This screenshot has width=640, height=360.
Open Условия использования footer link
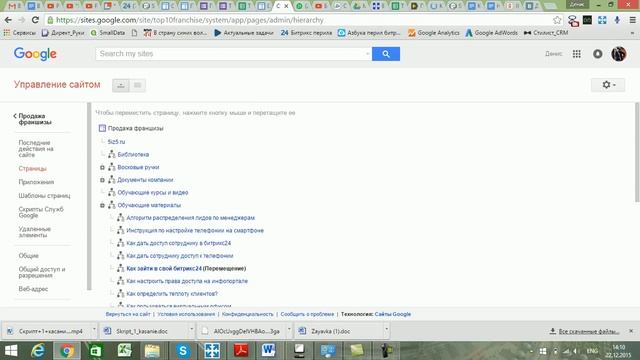pyautogui.click(x=186, y=314)
